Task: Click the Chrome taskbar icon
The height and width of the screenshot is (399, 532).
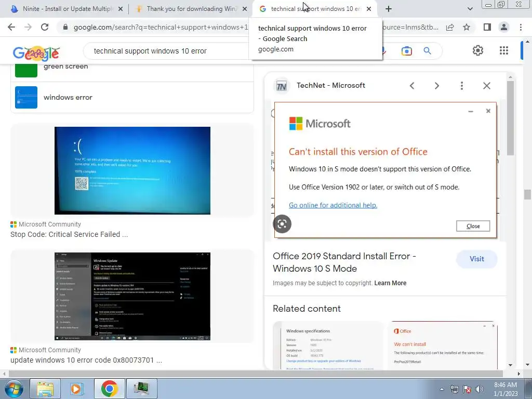Action: click(109, 389)
